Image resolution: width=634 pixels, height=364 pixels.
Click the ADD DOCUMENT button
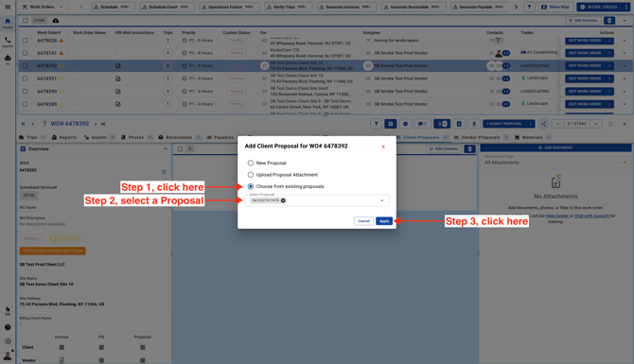pyautogui.click(x=555, y=147)
